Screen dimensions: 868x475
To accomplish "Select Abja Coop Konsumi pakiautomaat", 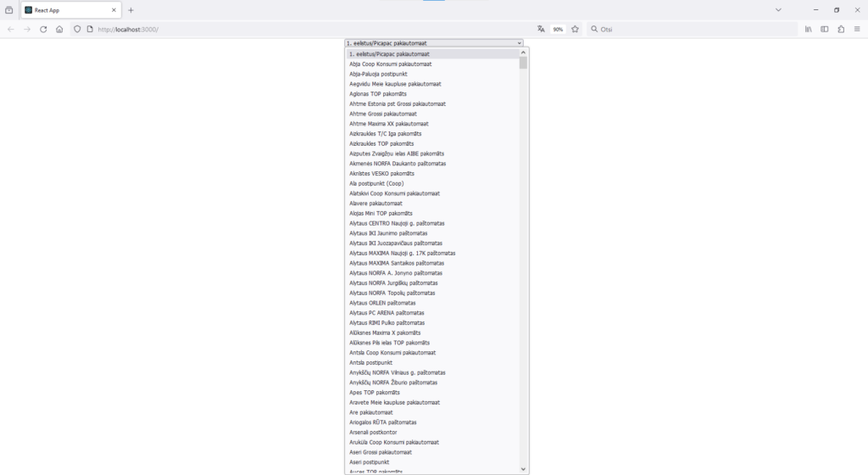I will pyautogui.click(x=432, y=64).
